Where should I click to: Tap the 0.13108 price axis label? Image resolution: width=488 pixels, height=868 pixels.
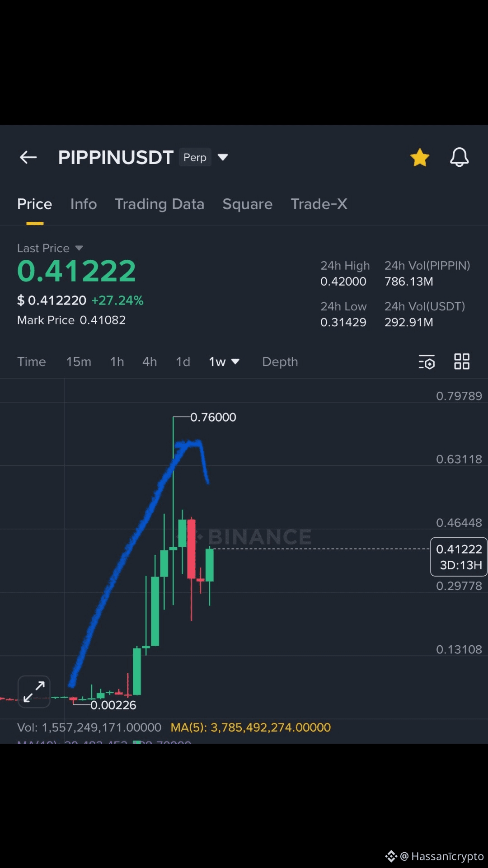[459, 650]
